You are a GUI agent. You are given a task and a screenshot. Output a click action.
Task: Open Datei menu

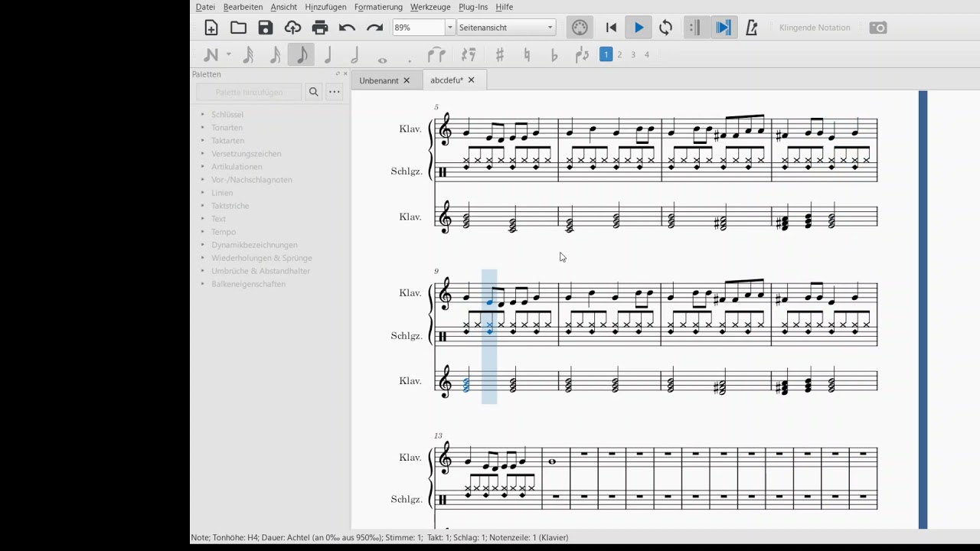coord(205,7)
